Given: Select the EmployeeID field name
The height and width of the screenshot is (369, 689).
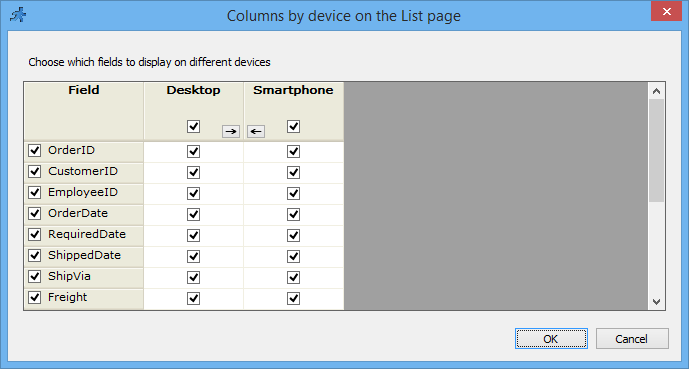Looking at the screenshot, I should (x=83, y=192).
